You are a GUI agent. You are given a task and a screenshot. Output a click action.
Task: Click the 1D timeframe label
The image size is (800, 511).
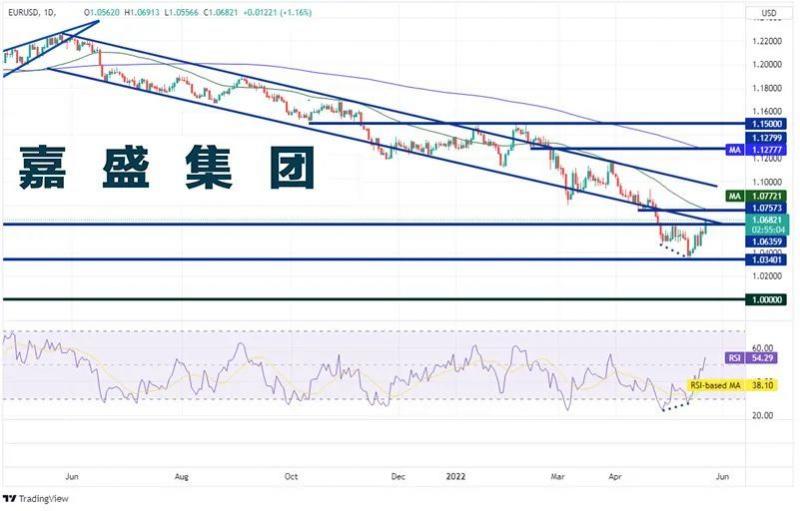coord(49,12)
